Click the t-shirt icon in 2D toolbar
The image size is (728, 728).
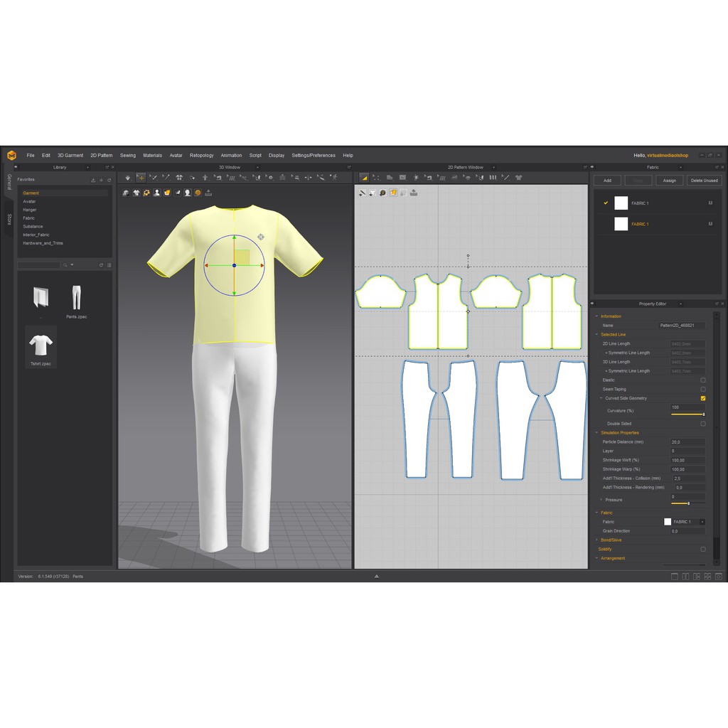click(518, 177)
